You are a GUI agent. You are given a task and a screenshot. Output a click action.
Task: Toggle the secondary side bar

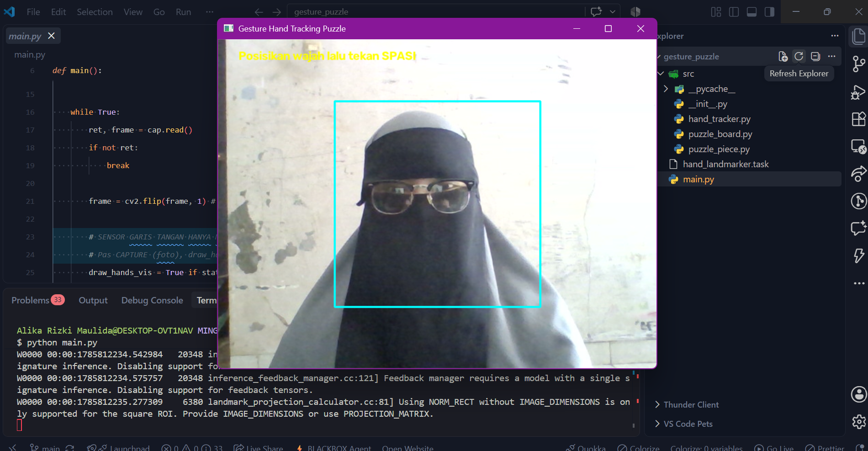tap(769, 12)
